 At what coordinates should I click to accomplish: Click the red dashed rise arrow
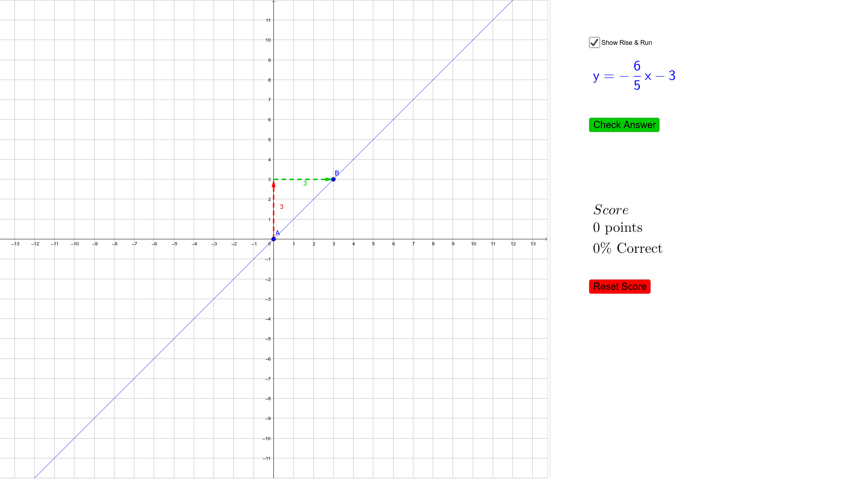273,209
